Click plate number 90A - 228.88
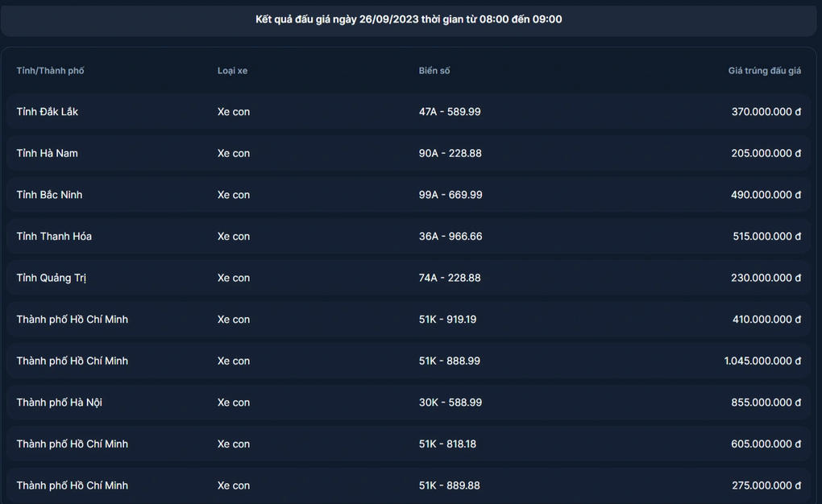Image resolution: width=822 pixels, height=504 pixels. click(450, 153)
